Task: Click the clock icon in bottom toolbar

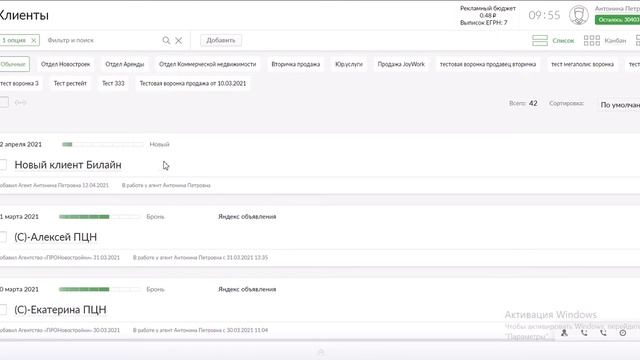Action: [x=623, y=333]
